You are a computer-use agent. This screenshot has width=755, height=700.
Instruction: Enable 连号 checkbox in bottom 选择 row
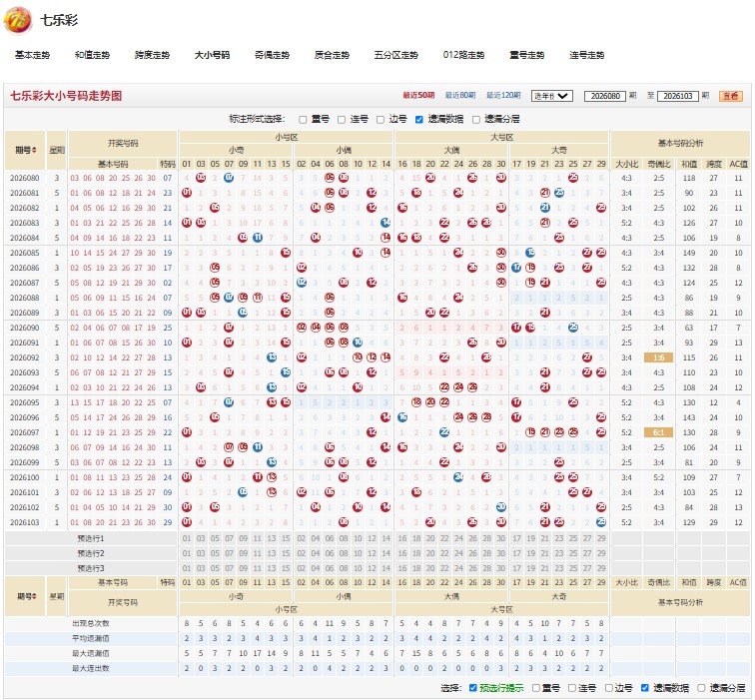pyautogui.click(x=572, y=688)
